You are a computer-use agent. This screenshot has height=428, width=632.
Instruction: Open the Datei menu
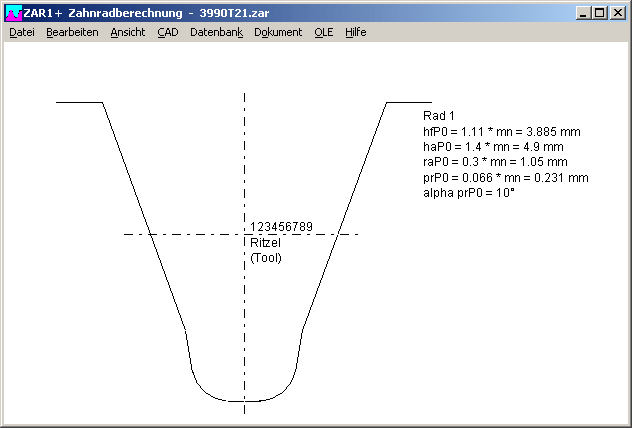point(22,32)
